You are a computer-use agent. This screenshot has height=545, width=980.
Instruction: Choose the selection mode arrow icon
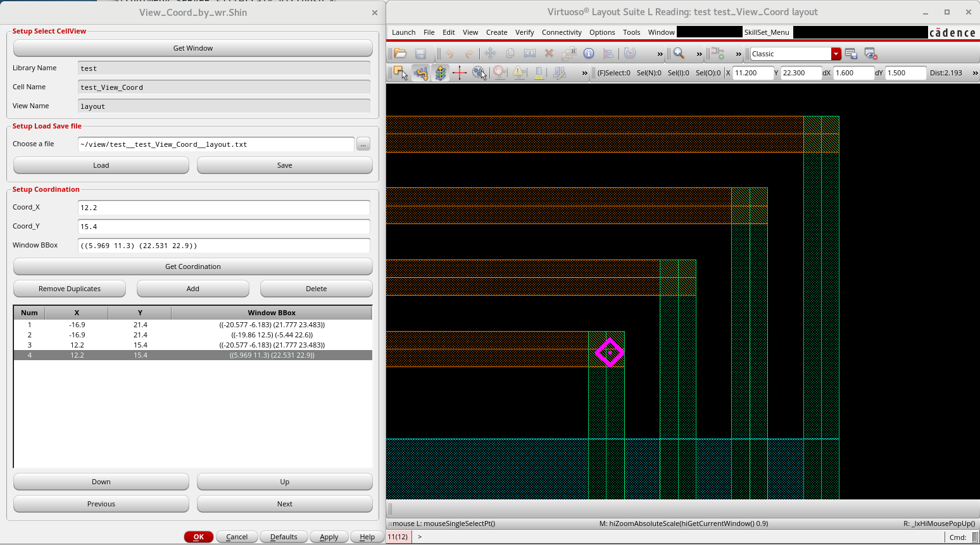tap(401, 73)
